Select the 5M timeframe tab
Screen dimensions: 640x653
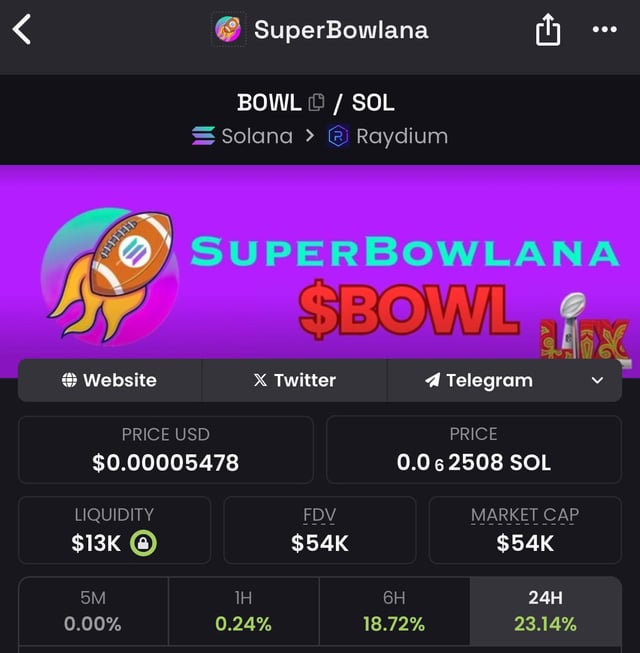pyautogui.click(x=93, y=611)
